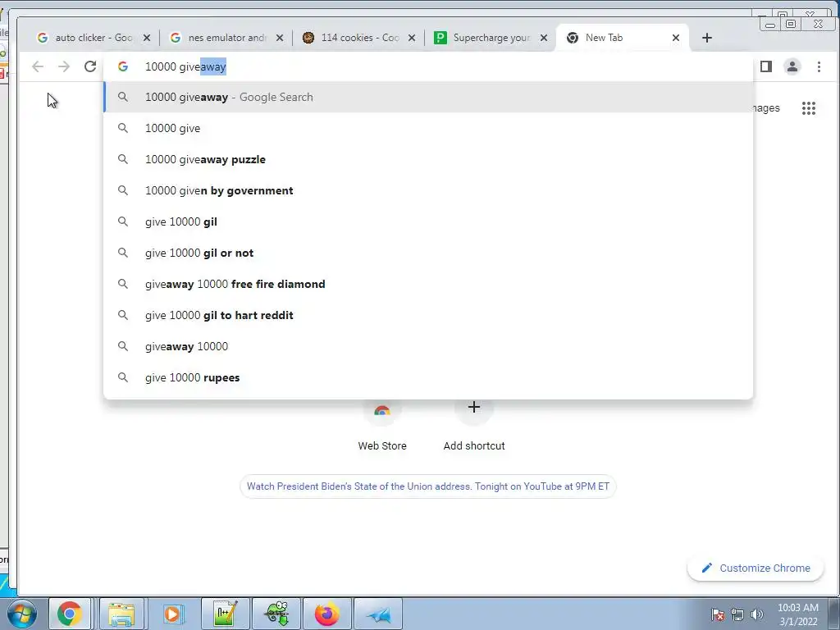Viewport: 840px width, 630px height.
Task: Select suggestion "give 10000 gil"
Action: point(428,221)
